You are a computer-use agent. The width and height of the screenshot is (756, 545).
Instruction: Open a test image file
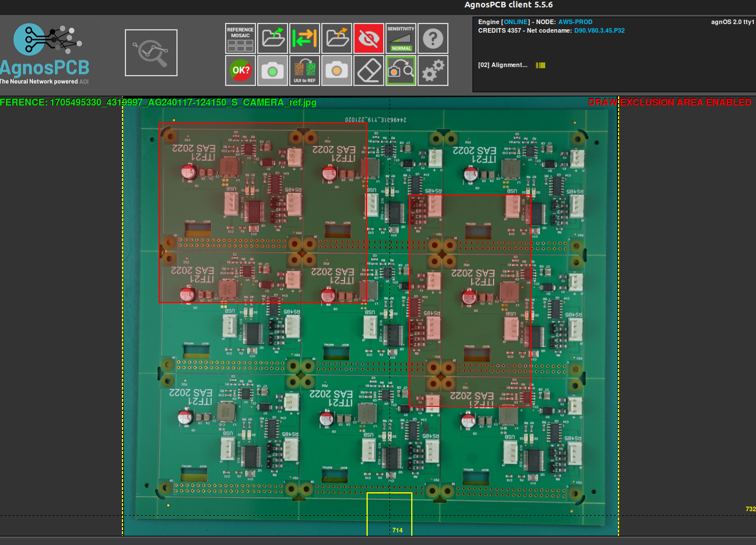336,38
